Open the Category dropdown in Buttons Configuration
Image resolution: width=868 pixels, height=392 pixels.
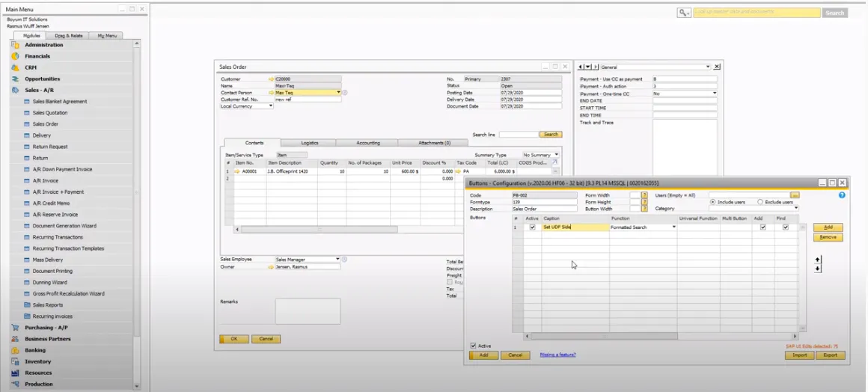(796, 209)
